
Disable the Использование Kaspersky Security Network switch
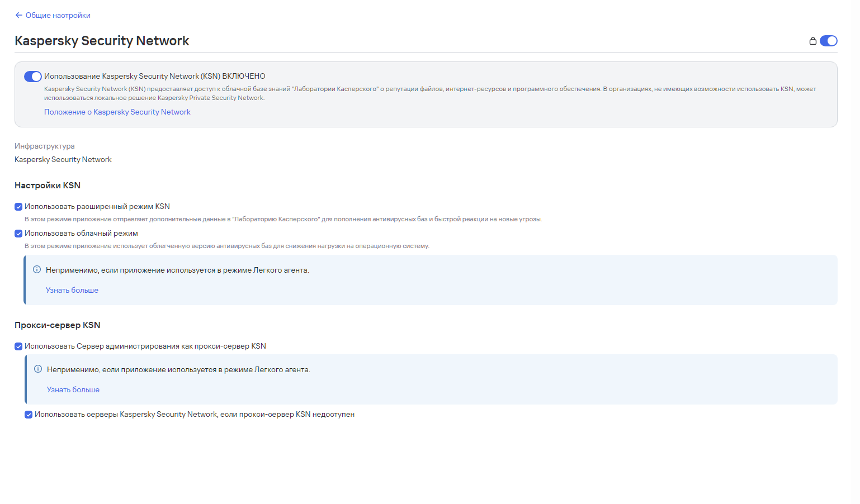pos(33,77)
